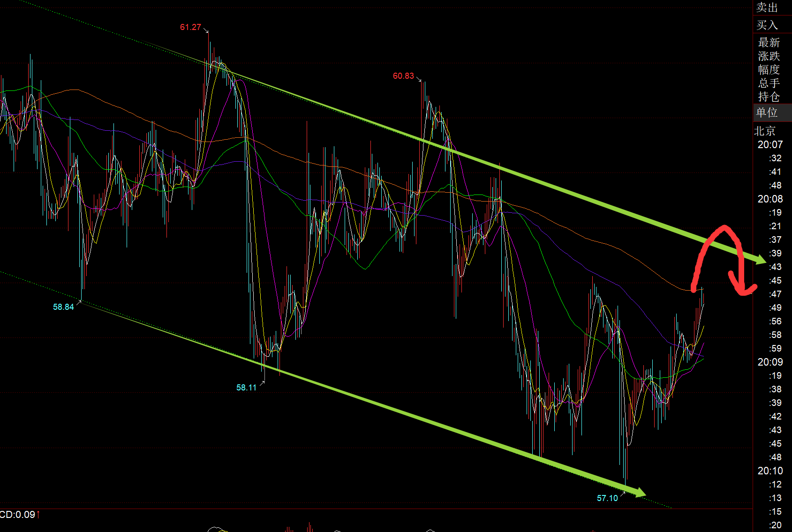Select the 持仓 open interest row
The height and width of the screenshot is (532, 792).
(769, 97)
